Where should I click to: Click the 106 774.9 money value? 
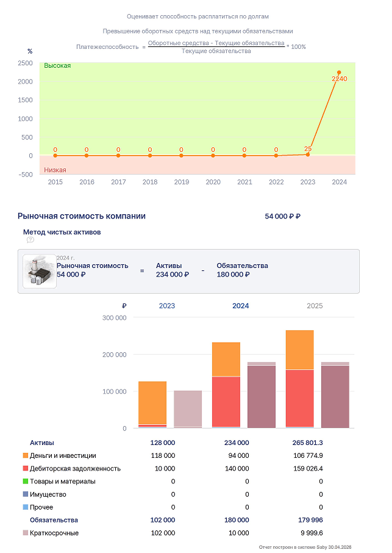point(308,455)
